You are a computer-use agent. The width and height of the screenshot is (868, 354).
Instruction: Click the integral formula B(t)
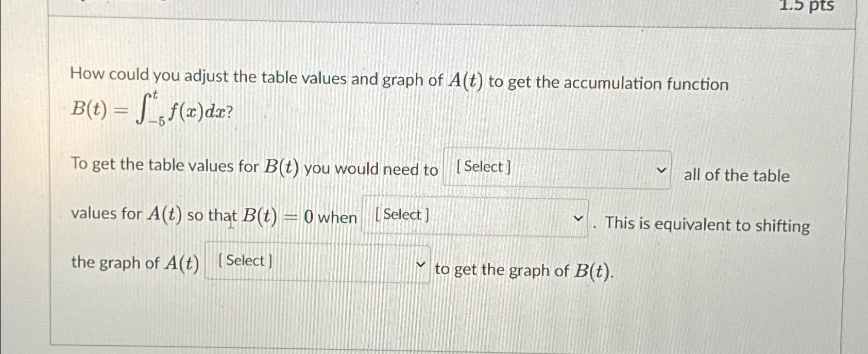coord(149,108)
